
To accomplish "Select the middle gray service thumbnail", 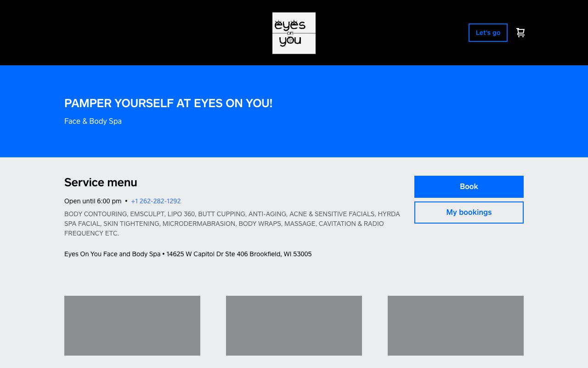I will pyautogui.click(x=294, y=326).
